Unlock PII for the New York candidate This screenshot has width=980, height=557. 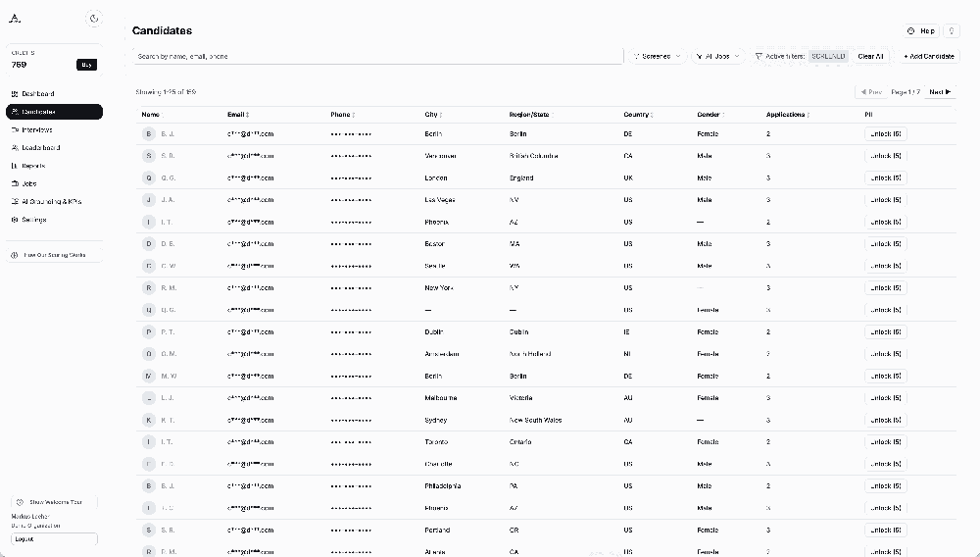click(886, 288)
